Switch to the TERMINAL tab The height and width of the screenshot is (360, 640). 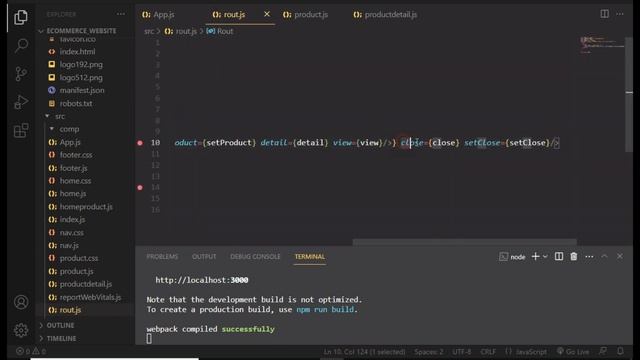click(309, 257)
